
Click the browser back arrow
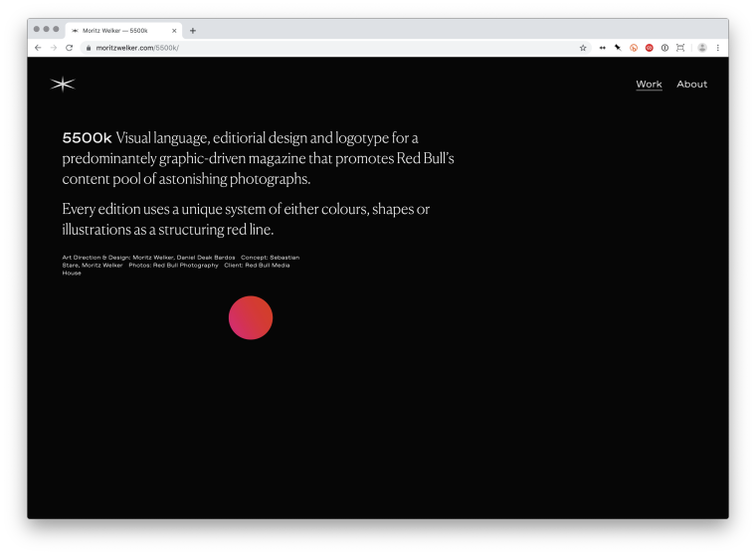pyautogui.click(x=38, y=48)
